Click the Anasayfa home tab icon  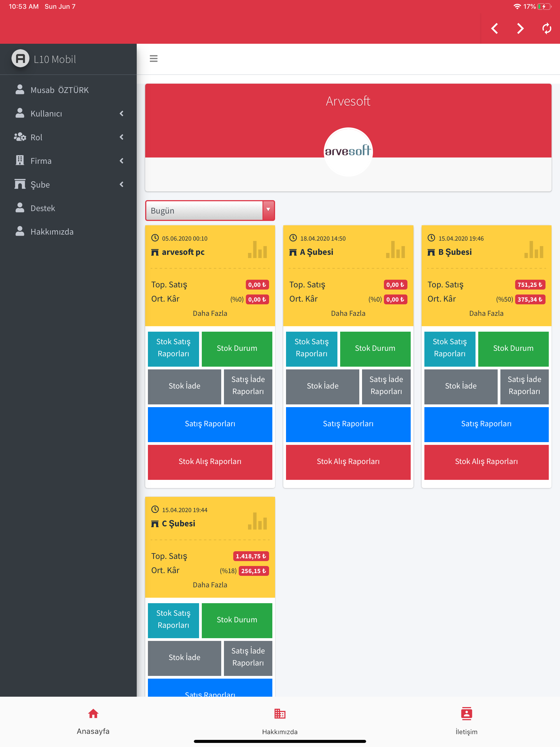tap(93, 714)
